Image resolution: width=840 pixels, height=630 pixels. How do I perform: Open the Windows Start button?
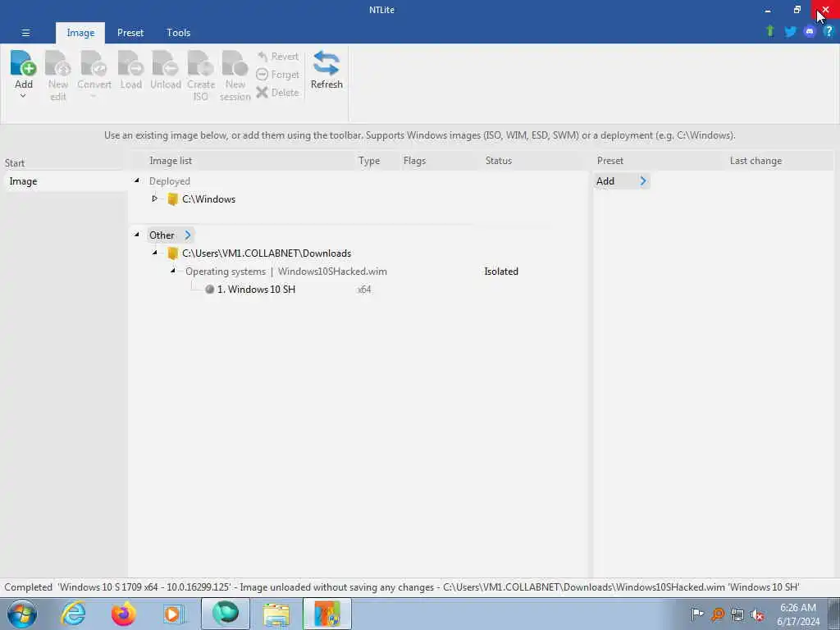(x=22, y=614)
